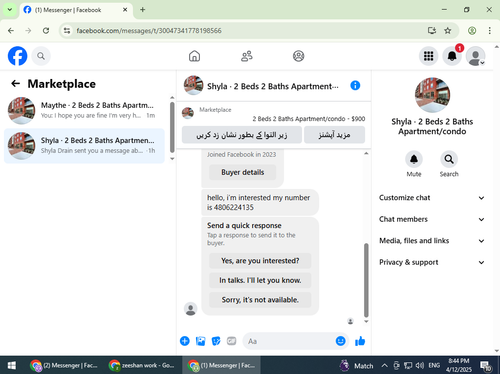Screen dimensions: 500x374
Task: Open the Groups icon in top navigation
Action: 298,56
